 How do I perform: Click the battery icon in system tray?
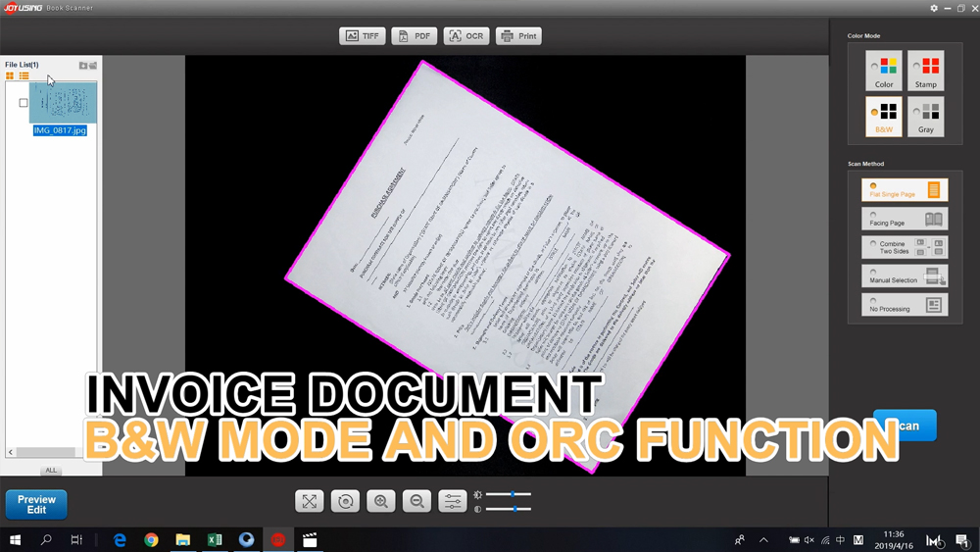[x=794, y=539]
